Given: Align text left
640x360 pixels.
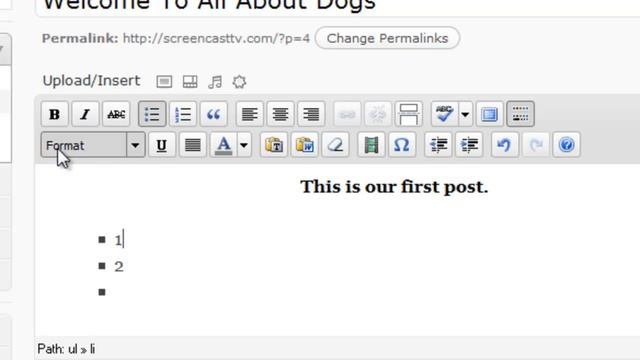Looking at the screenshot, I should coord(249,114).
